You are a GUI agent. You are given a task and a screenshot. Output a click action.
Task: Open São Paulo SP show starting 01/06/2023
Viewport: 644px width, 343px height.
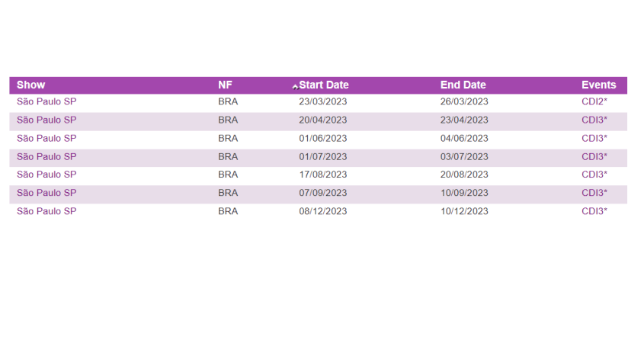[46, 138]
